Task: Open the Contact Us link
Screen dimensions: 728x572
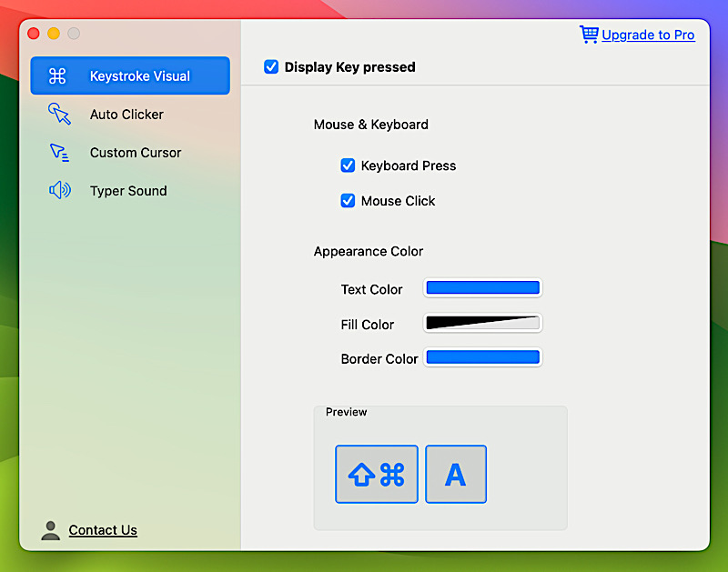Action: pyautogui.click(x=103, y=530)
